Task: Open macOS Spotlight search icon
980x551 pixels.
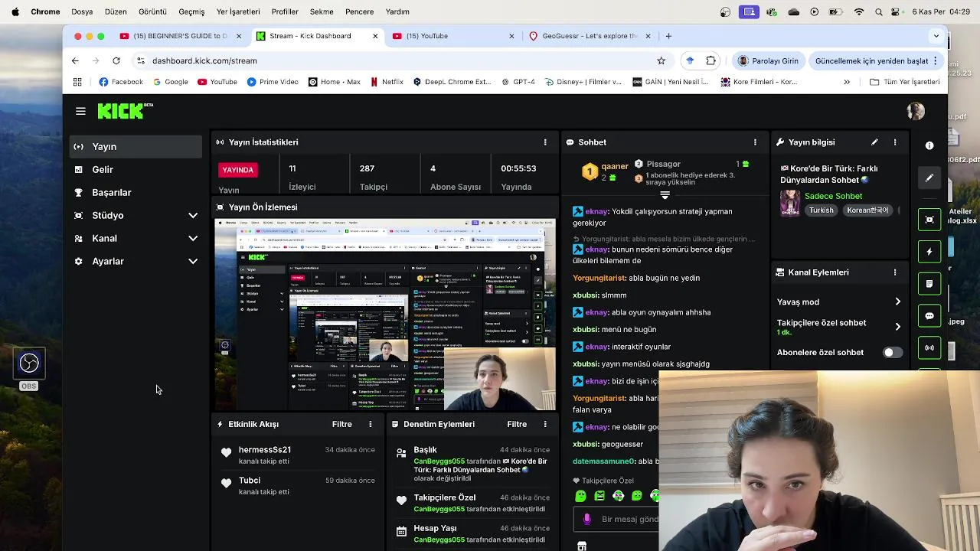Action: click(x=879, y=11)
